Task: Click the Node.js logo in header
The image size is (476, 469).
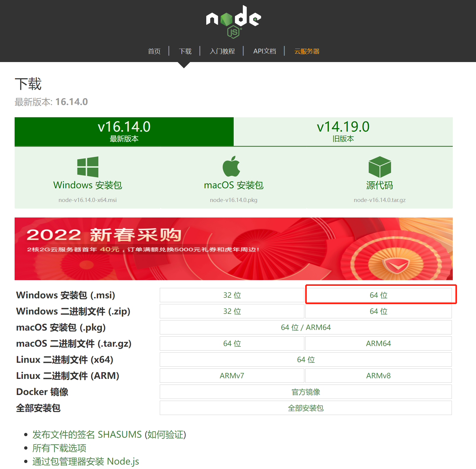Action: [233, 22]
